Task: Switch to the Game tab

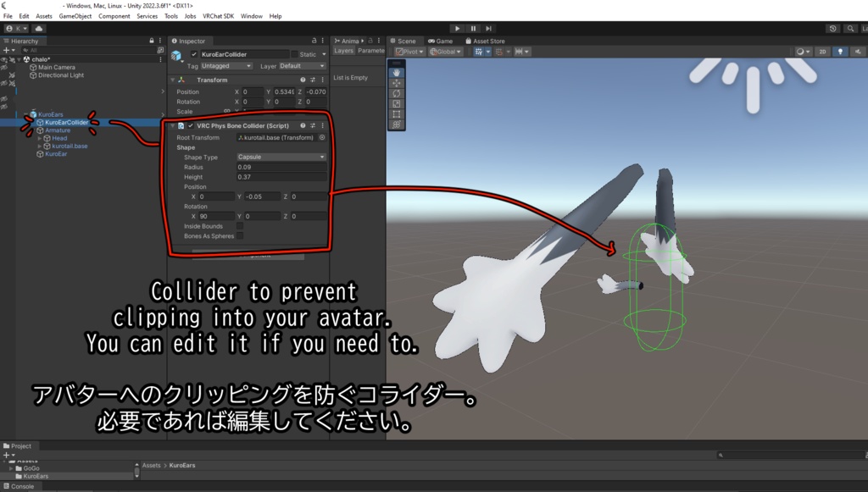Action: [x=440, y=40]
